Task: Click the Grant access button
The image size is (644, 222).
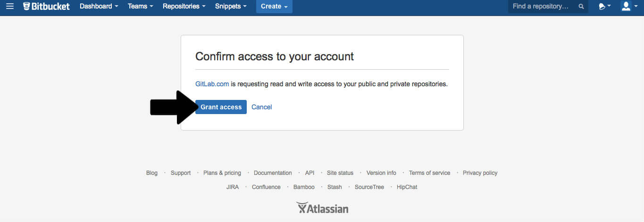Action: pos(221,107)
